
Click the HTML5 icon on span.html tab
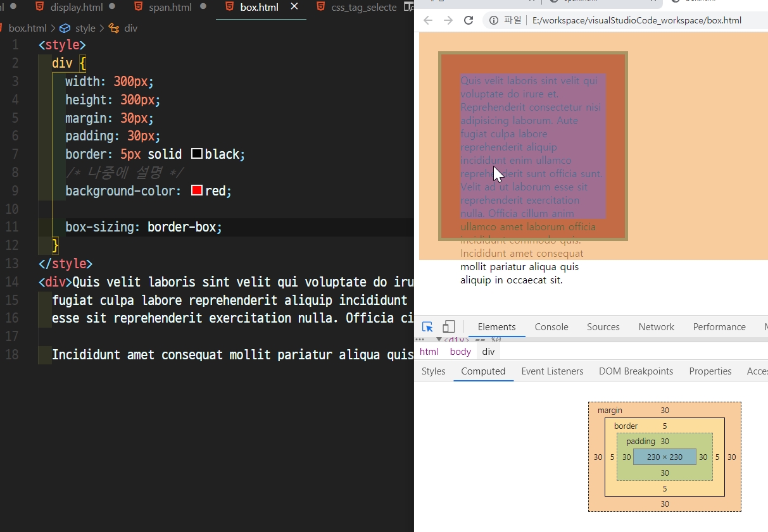pyautogui.click(x=139, y=7)
